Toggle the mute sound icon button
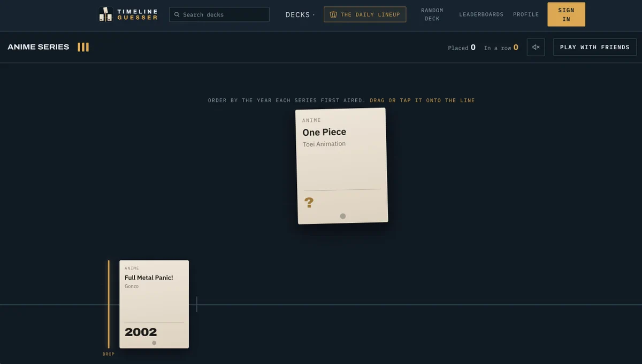Screen dimensions: 642x364 (536, 47)
